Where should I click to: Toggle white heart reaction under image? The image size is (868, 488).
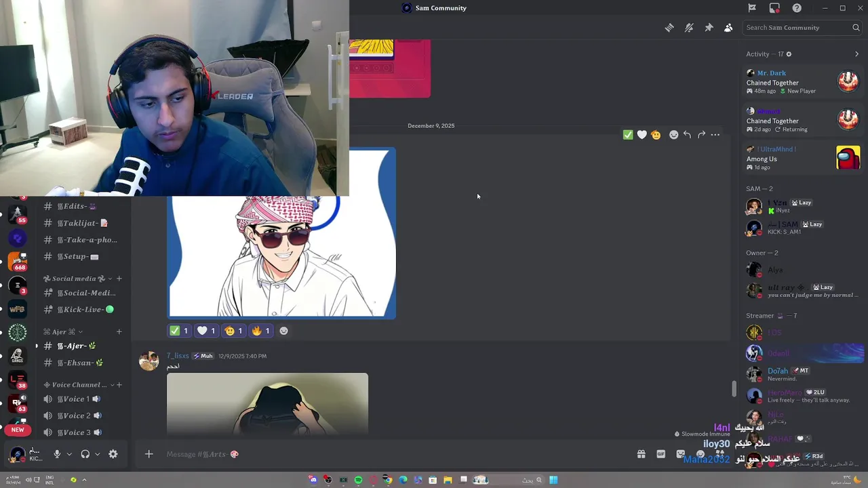[206, 331]
